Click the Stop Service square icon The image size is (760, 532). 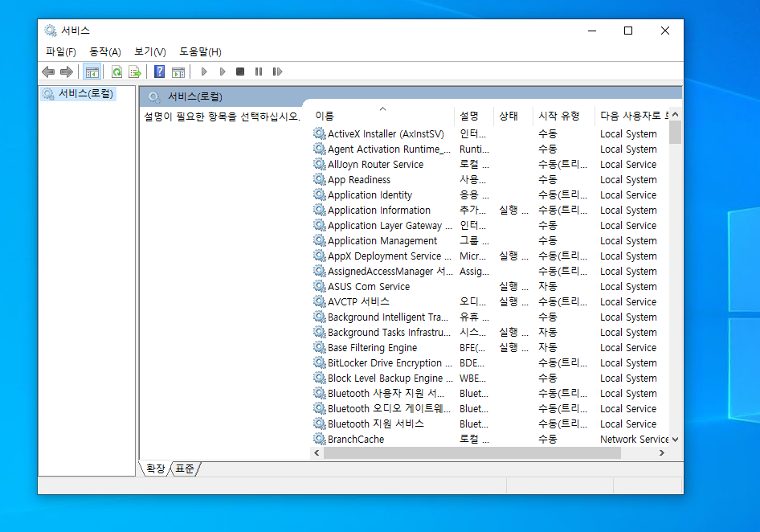point(240,72)
